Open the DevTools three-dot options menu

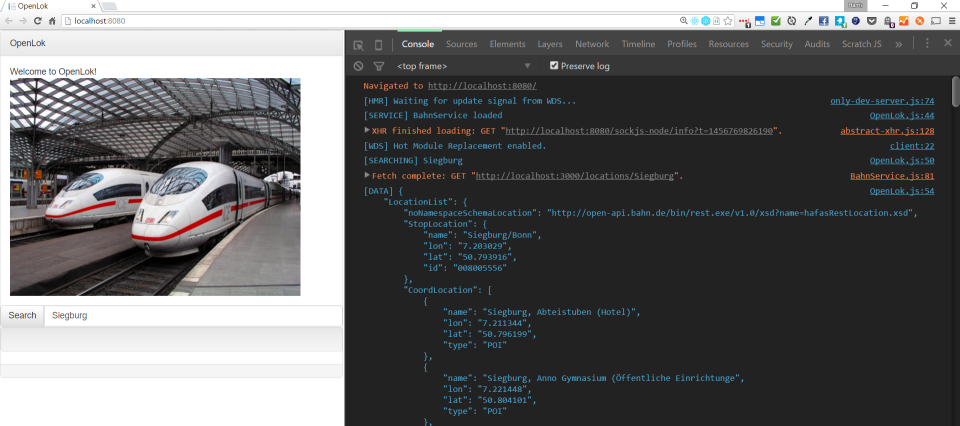[x=928, y=44]
